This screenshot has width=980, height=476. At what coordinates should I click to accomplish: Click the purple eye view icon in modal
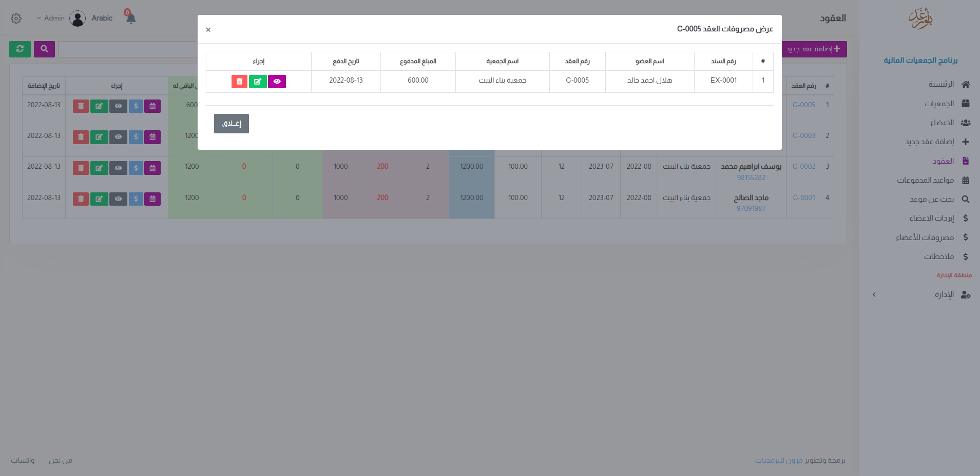coord(277,82)
